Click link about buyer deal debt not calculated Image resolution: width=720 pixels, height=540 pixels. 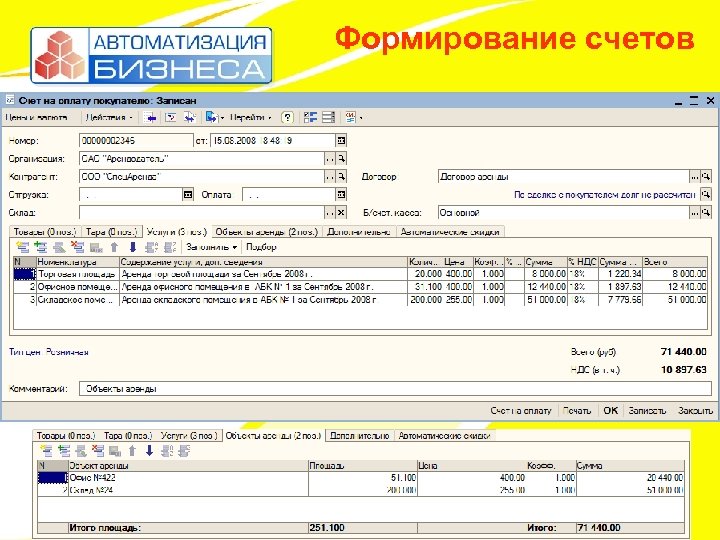(x=605, y=195)
